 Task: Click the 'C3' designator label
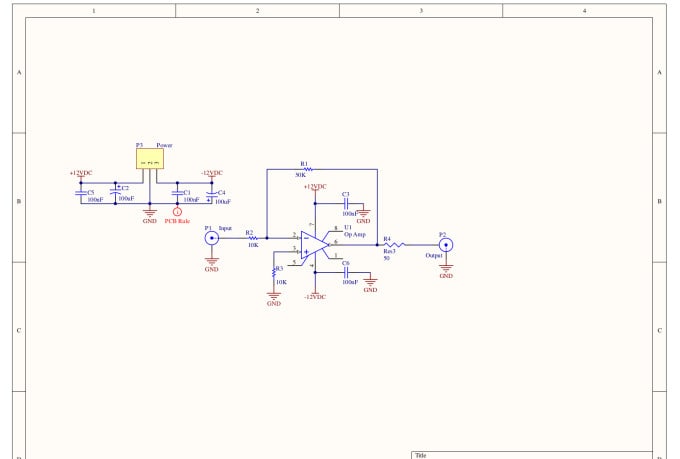346,195
